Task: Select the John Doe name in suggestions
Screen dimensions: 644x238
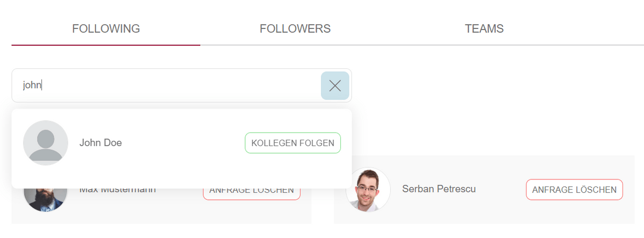Action: click(x=100, y=143)
